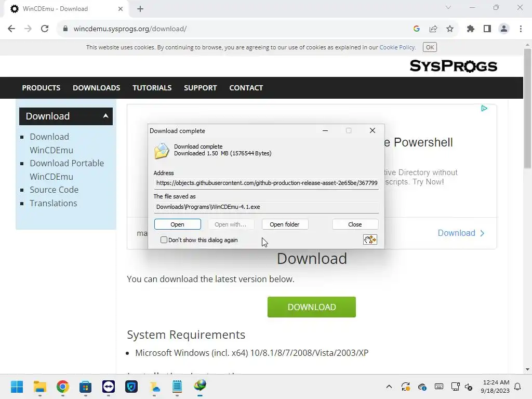Open the Cookie Policy link
532x399 pixels.
coord(397,47)
